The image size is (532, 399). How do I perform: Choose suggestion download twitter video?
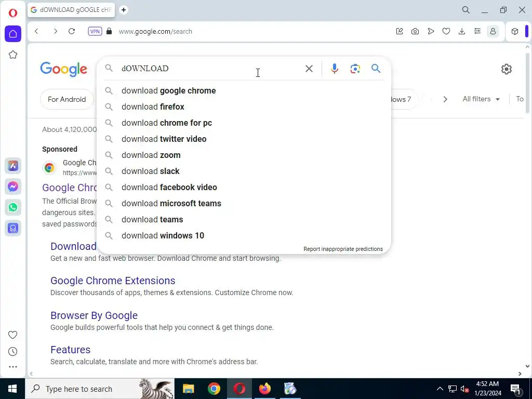click(x=244, y=139)
